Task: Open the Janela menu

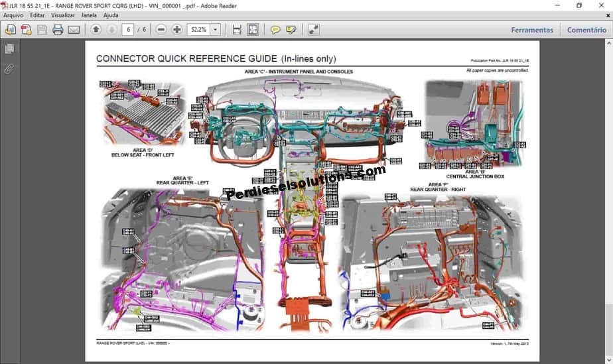Action: point(89,15)
